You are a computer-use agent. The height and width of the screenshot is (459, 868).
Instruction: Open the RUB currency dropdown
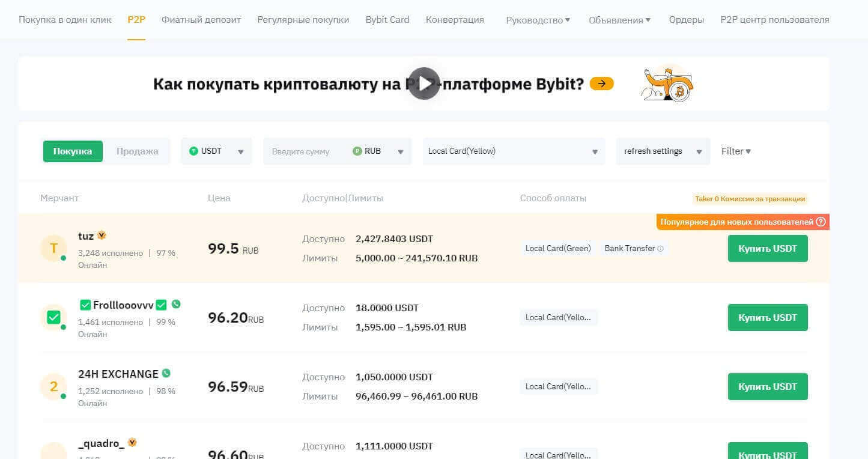[x=378, y=151]
